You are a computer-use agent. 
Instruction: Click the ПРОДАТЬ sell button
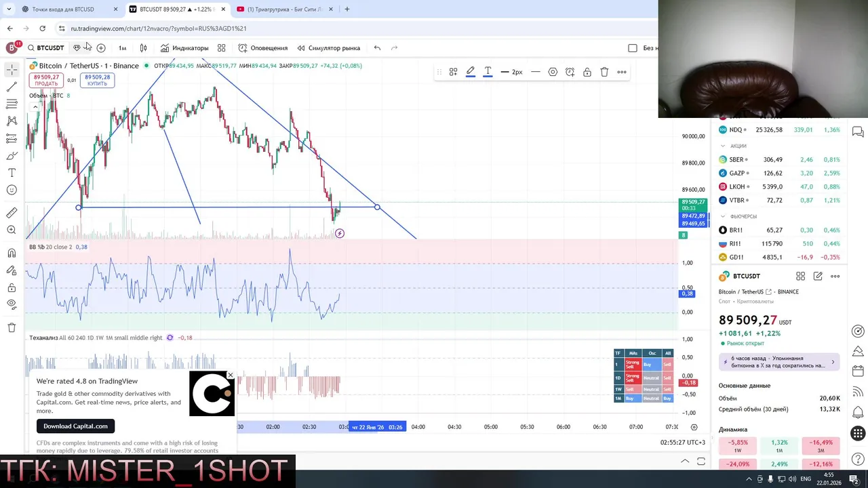[47, 81]
